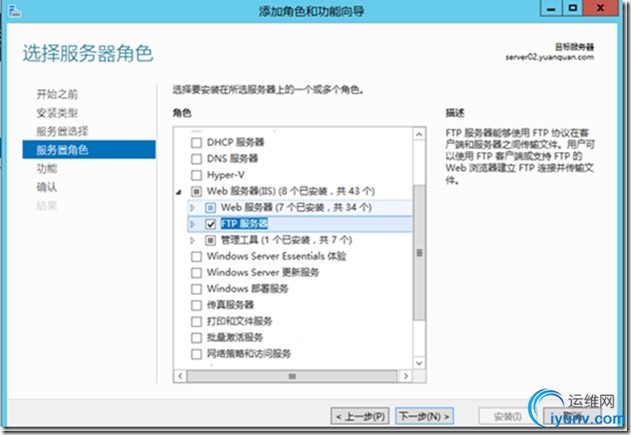This screenshot has height=435, width=631.
Task: Expand the Web 服务器 (共 34 个) sub-node
Action: [x=193, y=208]
